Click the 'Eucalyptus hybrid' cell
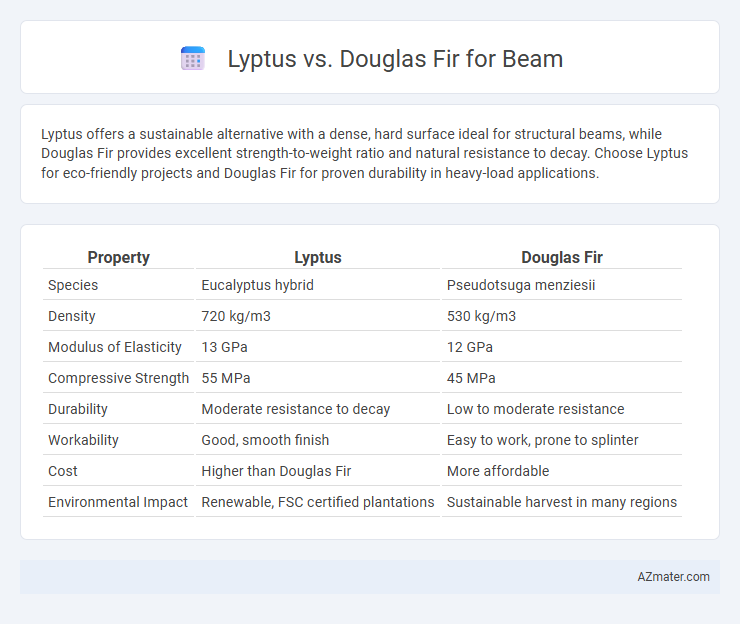 [257, 285]
